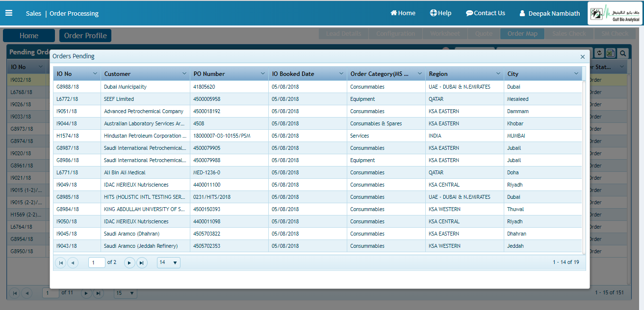Close the Orders Pending dialog
Viewport: 644px width, 310px height.
(x=583, y=57)
